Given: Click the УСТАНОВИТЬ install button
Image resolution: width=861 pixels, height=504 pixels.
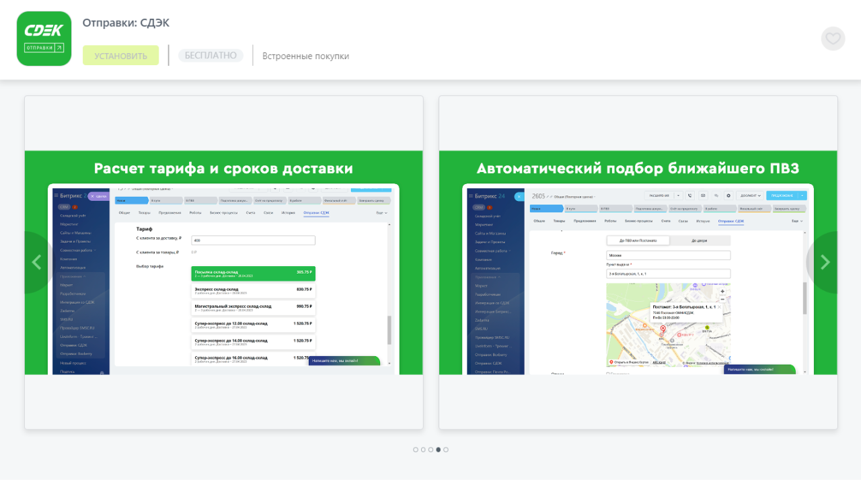Looking at the screenshot, I should [121, 56].
